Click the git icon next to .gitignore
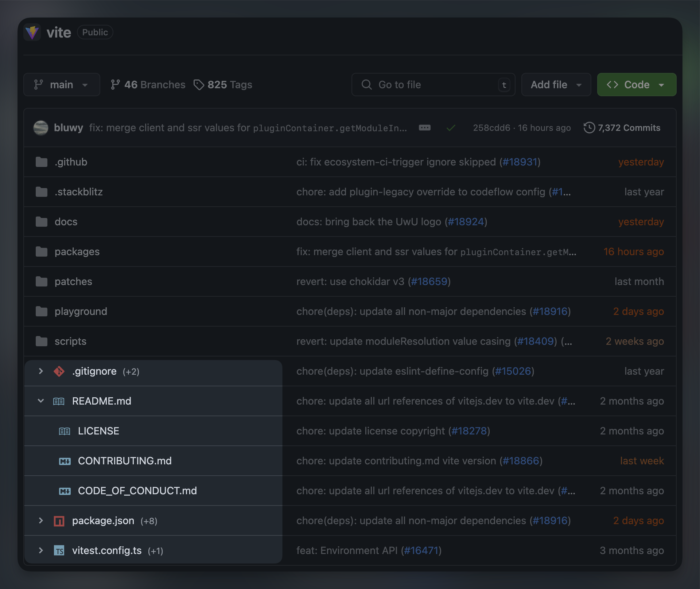Screen dimensions: 700x589 tap(59, 371)
